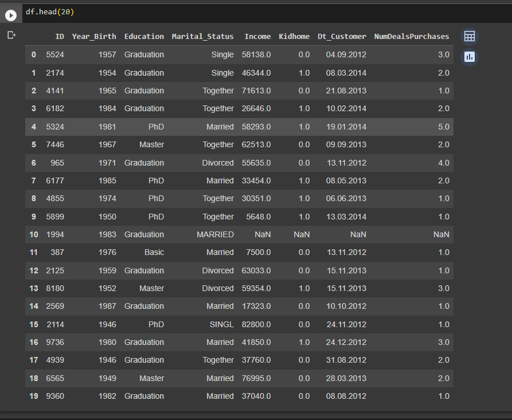Select the MARRIED uppercase status cell
512x420 pixels.
(215, 234)
